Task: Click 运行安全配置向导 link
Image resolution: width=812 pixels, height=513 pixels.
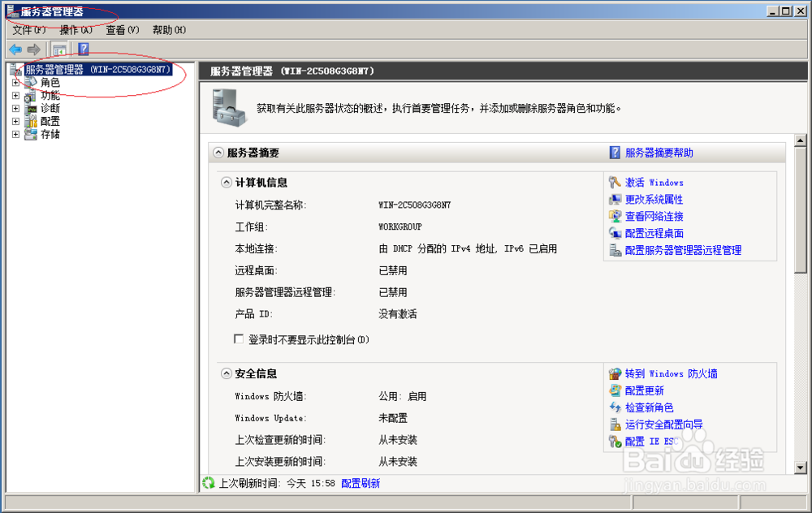Action: [x=664, y=425]
